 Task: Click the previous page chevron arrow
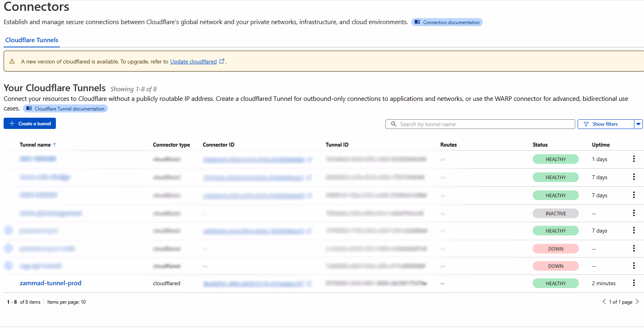pos(604,302)
